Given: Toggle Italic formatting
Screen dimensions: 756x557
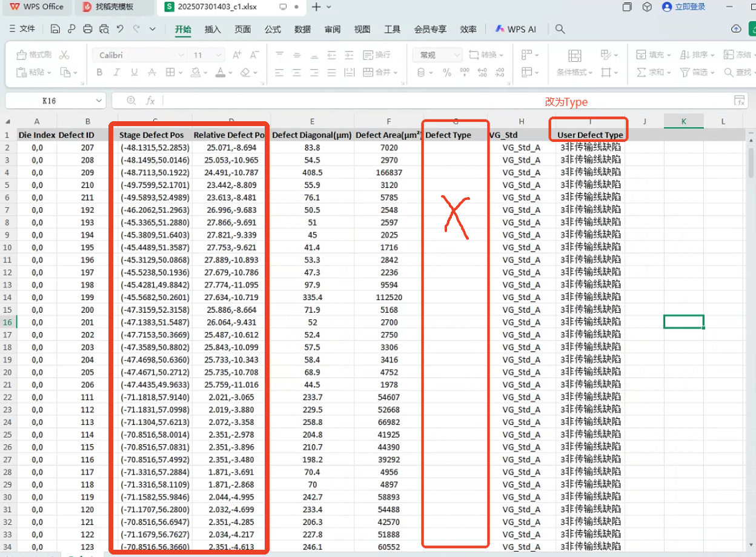Looking at the screenshot, I should [x=117, y=73].
